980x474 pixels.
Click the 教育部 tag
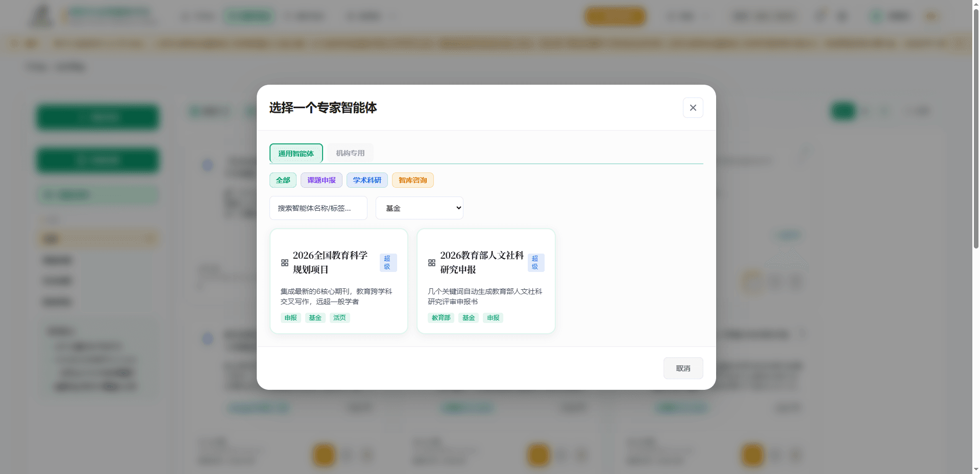[x=441, y=318]
